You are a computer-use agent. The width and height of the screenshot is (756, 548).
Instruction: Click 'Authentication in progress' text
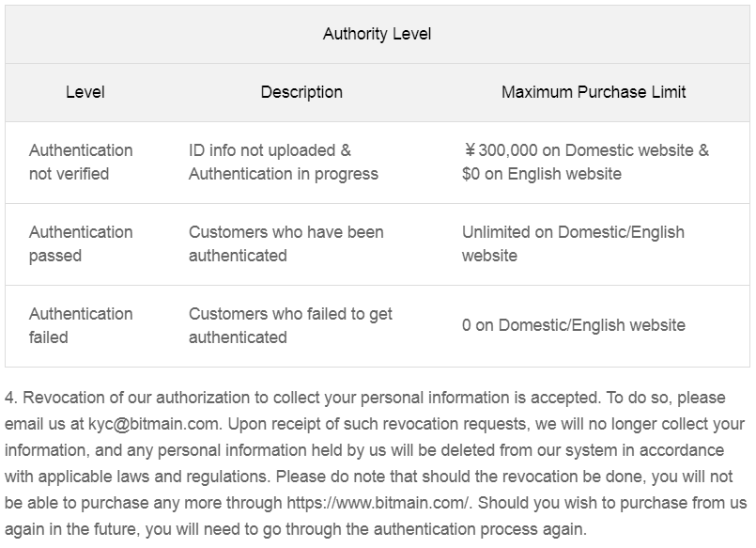284,174
